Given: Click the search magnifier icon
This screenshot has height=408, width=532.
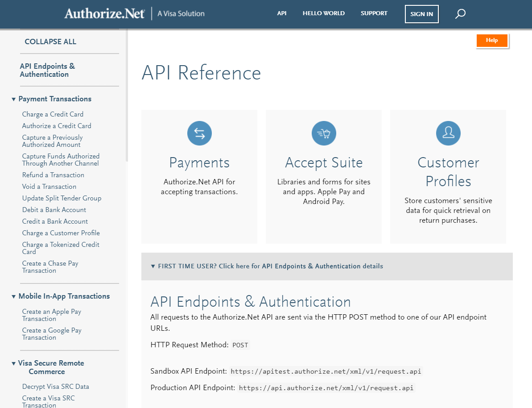Looking at the screenshot, I should 460,14.
